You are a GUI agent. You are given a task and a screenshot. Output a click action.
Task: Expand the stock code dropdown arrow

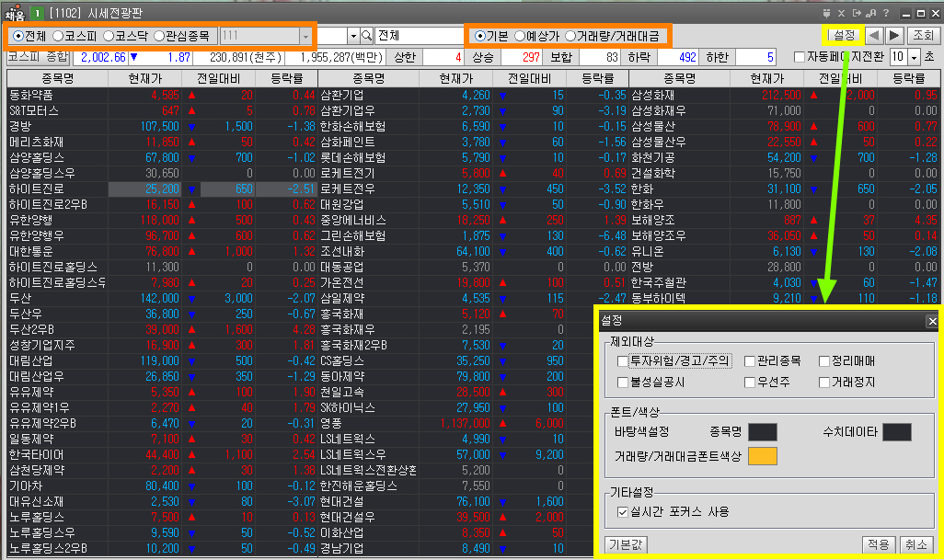(x=352, y=36)
